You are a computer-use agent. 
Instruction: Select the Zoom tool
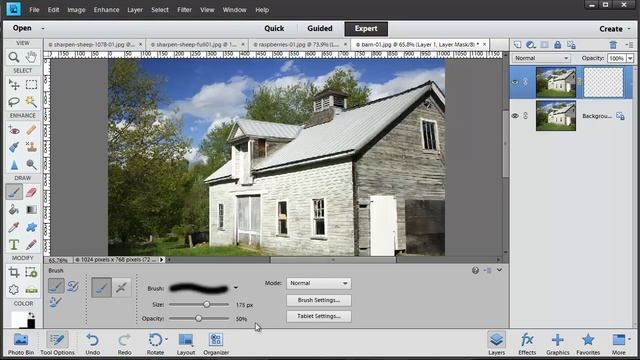tap(14, 57)
